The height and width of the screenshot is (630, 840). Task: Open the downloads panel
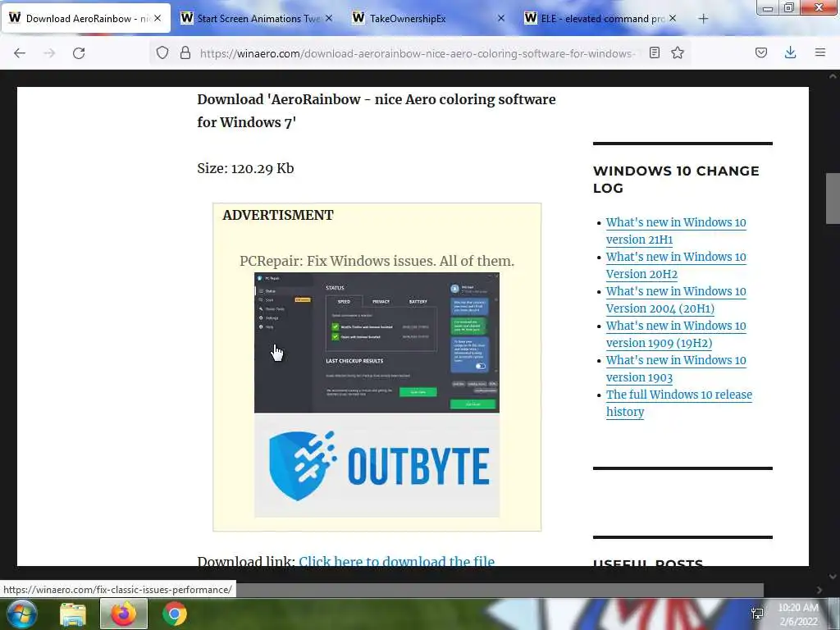click(790, 52)
